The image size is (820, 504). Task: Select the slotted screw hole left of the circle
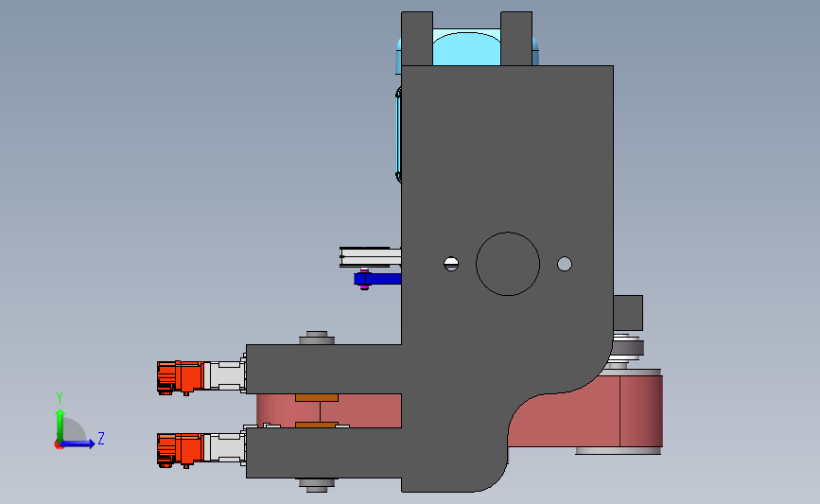click(x=451, y=264)
